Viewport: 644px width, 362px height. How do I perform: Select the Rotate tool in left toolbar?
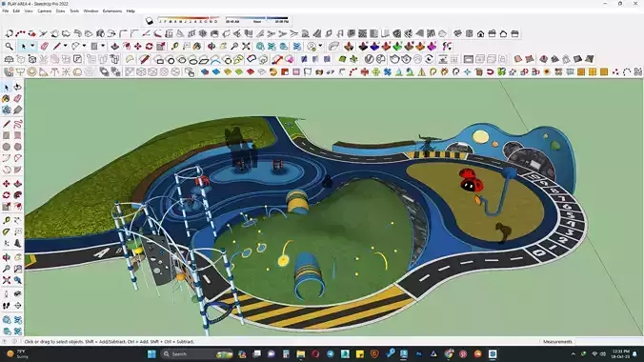coord(6,195)
